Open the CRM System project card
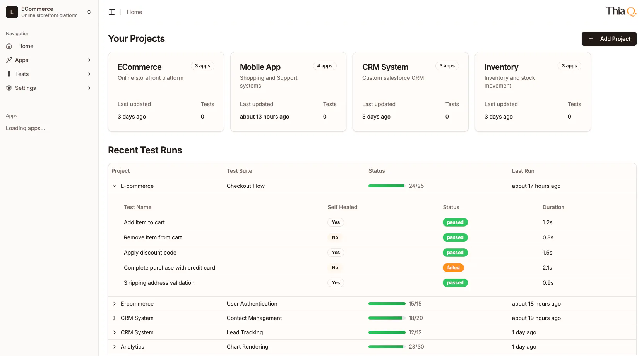644x356 pixels. (x=410, y=92)
